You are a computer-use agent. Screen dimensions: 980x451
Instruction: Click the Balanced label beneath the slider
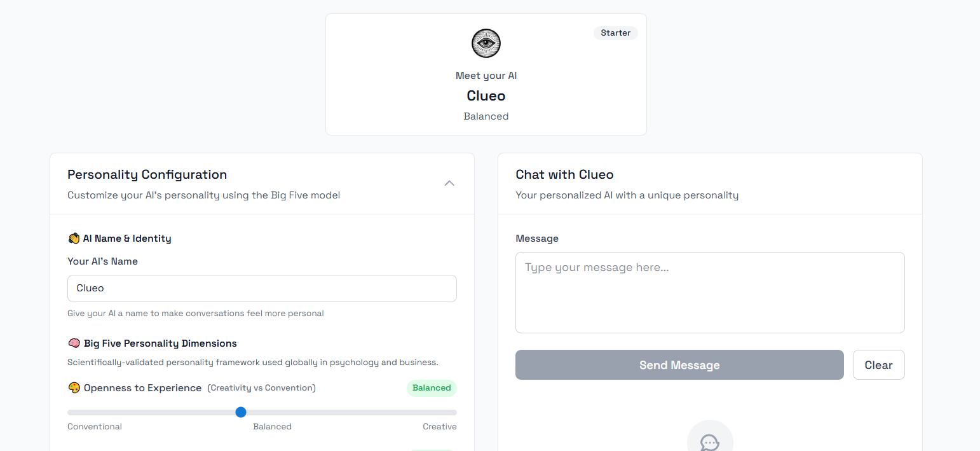[272, 427]
